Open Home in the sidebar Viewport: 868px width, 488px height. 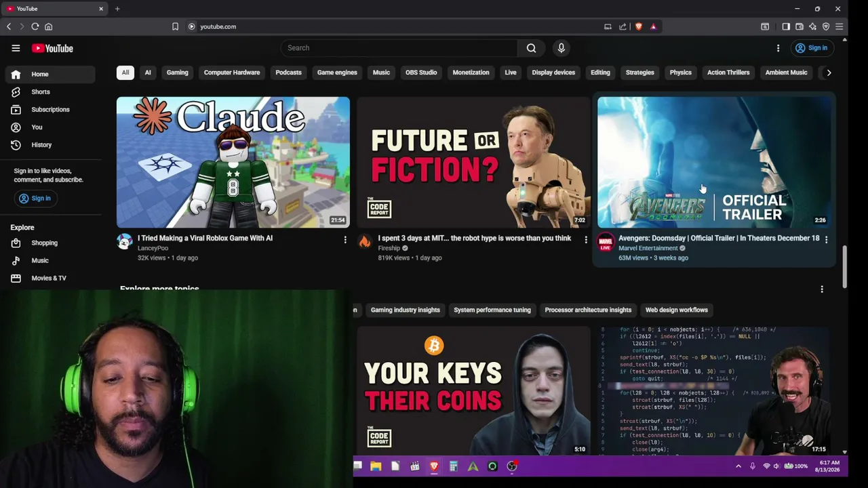click(x=51, y=75)
